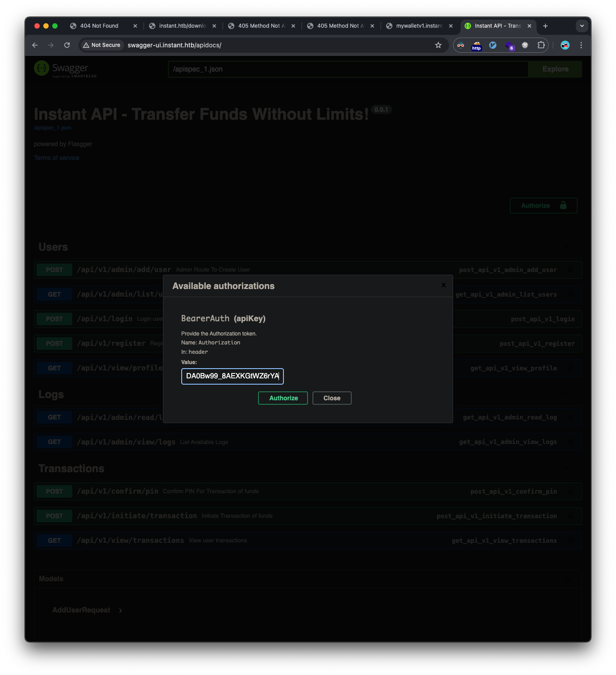Image resolution: width=616 pixels, height=675 pixels.
Task: Open the purple extension showing badge 6
Action: (509, 45)
